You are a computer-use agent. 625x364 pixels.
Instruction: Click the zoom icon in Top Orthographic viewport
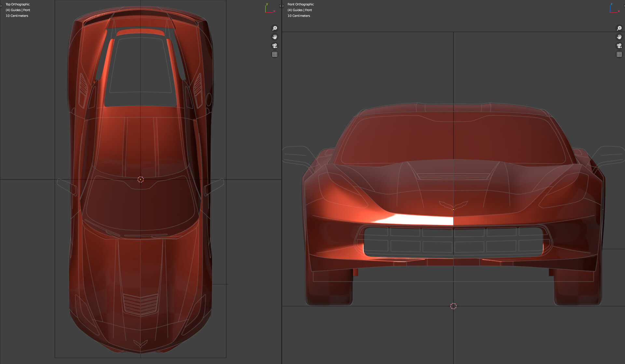[x=275, y=28]
